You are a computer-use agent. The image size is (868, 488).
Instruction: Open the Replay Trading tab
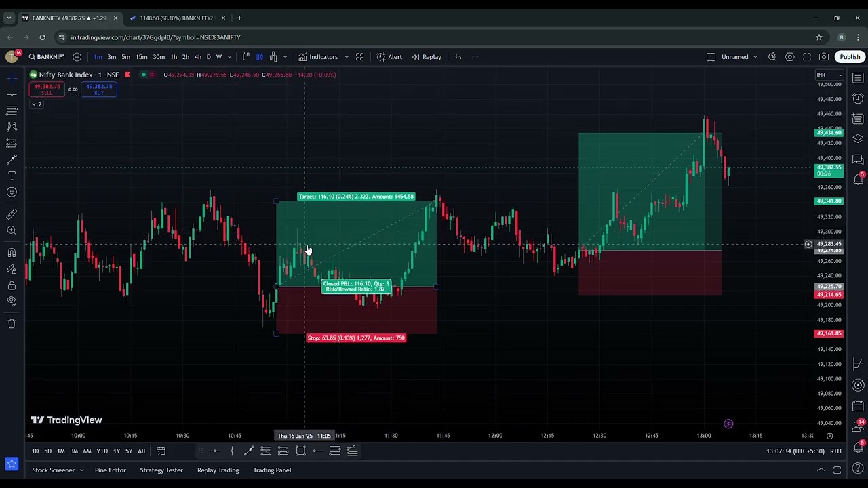[218, 470]
